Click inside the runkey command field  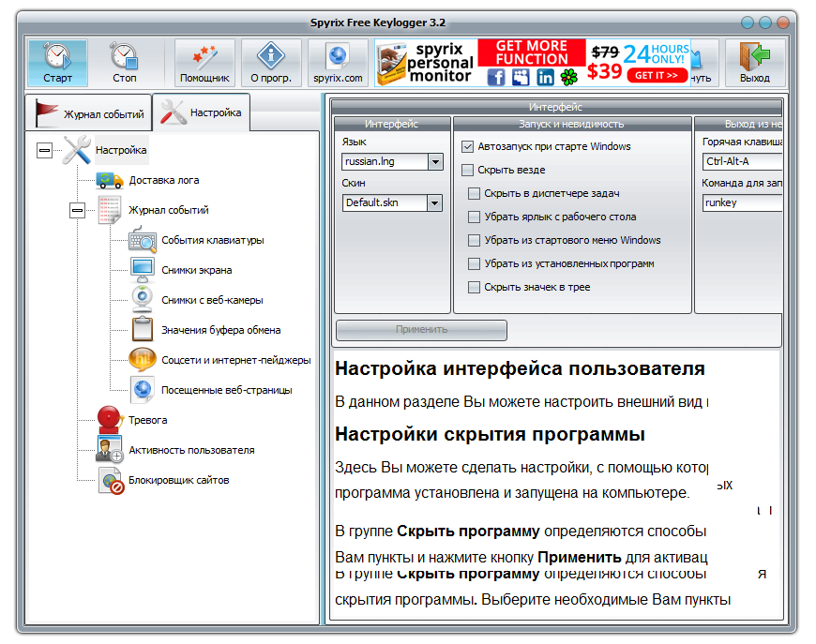[744, 202]
